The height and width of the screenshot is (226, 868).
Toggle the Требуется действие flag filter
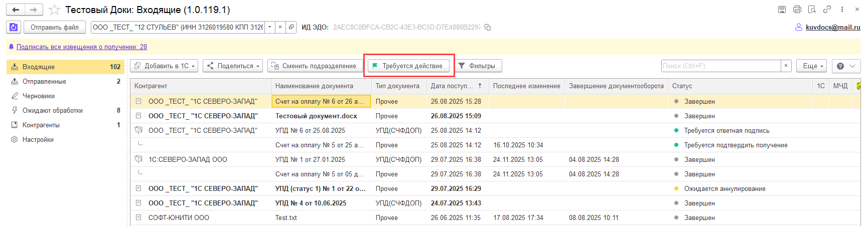(408, 66)
